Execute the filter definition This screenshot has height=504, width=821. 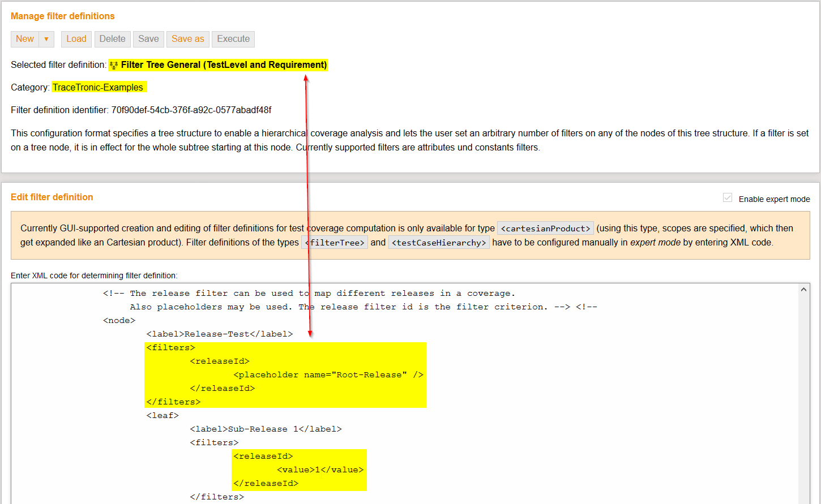(x=233, y=39)
